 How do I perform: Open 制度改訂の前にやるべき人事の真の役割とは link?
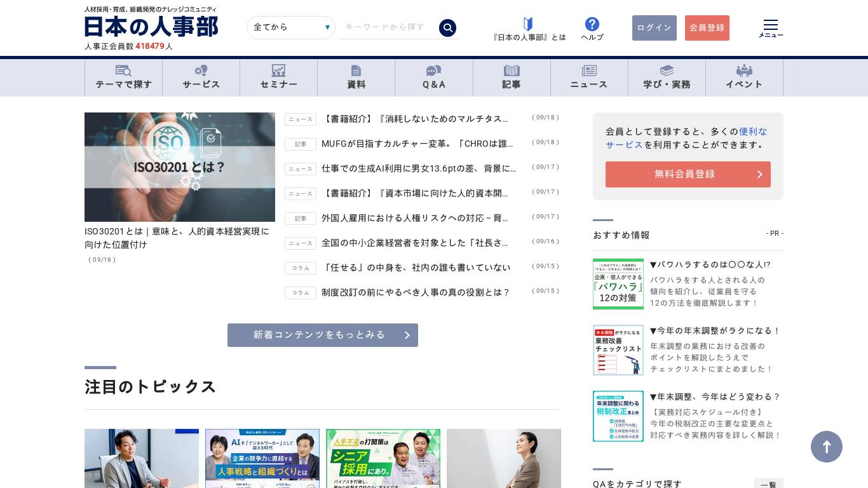point(416,292)
